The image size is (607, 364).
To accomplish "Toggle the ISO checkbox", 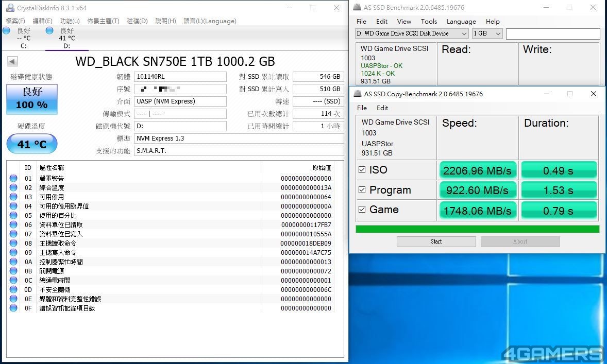I will click(362, 170).
